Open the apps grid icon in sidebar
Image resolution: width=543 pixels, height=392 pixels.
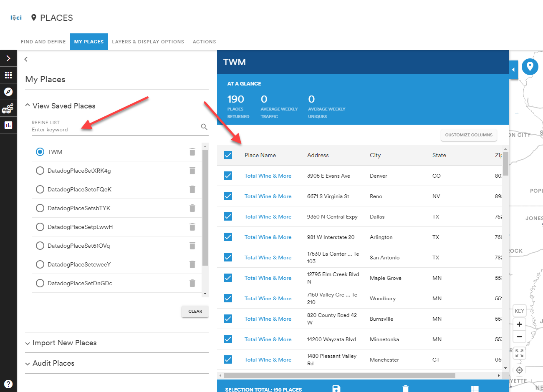[x=8, y=75]
